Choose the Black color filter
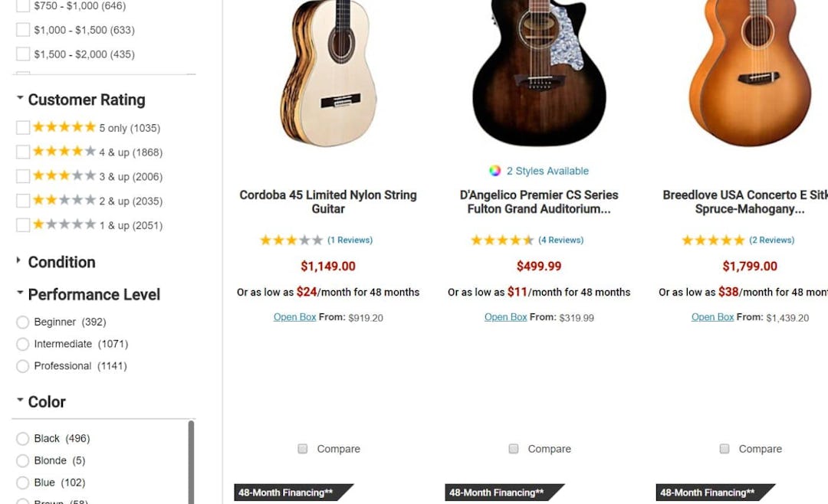Image resolution: width=828 pixels, height=504 pixels. click(23, 438)
